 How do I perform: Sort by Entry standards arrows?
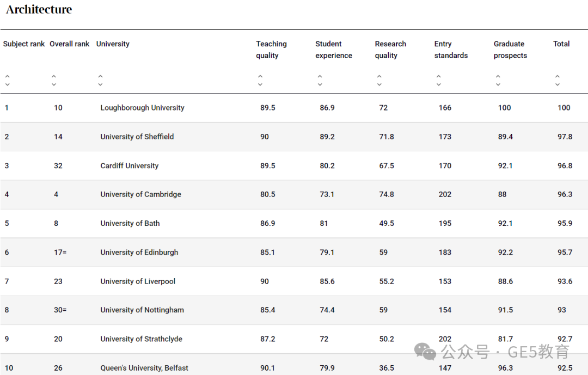pos(438,80)
